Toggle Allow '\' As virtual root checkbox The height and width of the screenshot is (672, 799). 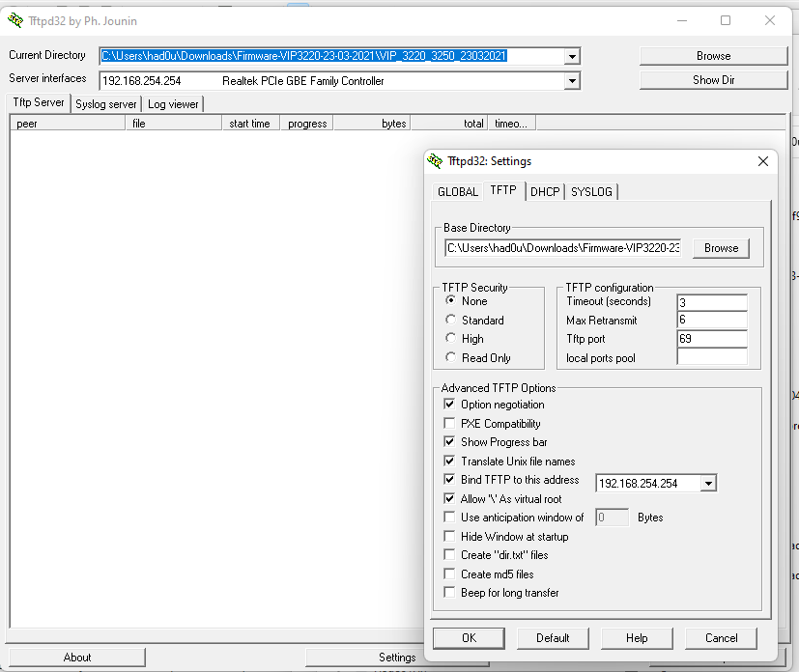click(449, 498)
